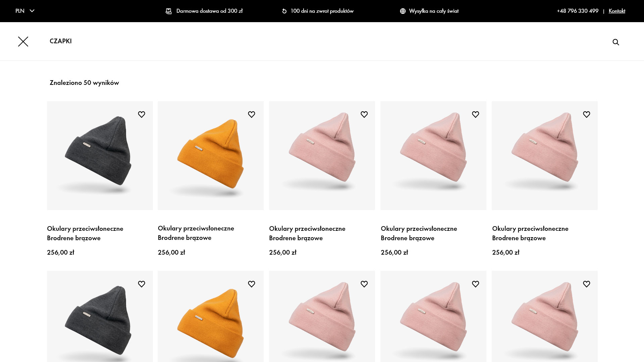Image resolution: width=644 pixels, height=362 pixels.
Task: Click heart on second-row rightmost pink beanie
Action: click(x=587, y=284)
